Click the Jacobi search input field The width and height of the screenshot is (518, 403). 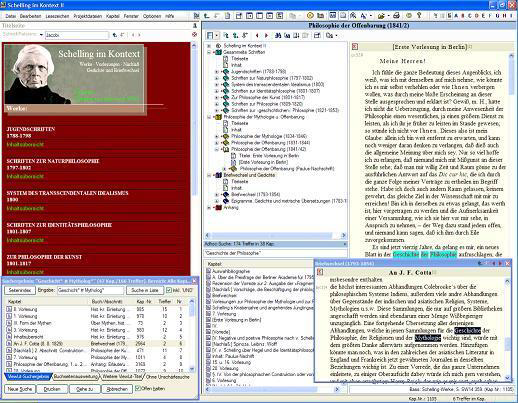77,35
